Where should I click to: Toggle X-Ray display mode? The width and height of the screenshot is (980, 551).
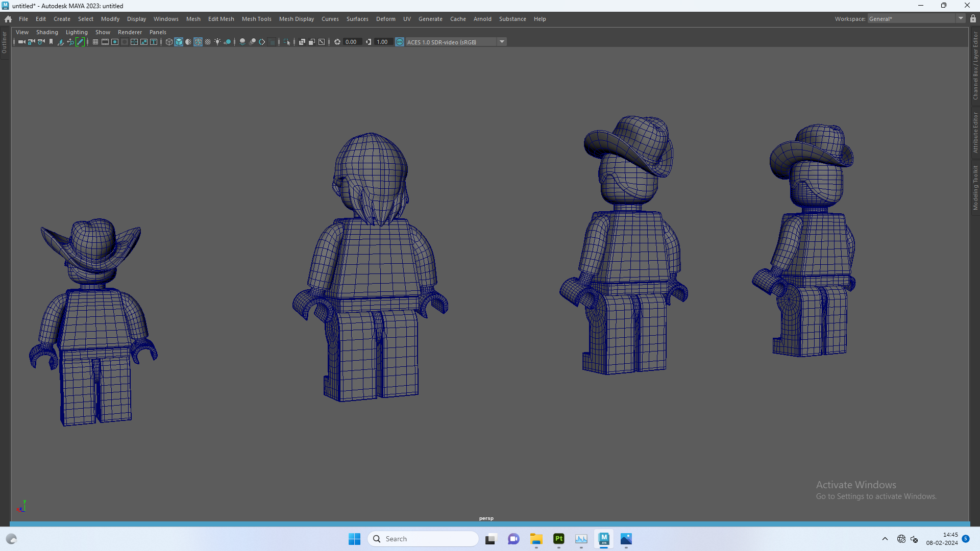(x=302, y=42)
